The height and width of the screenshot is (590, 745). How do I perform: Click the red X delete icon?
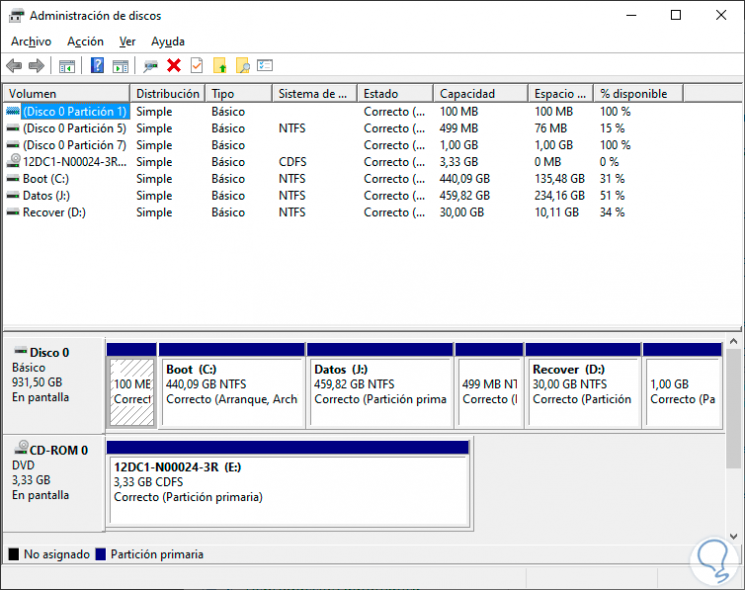point(174,66)
